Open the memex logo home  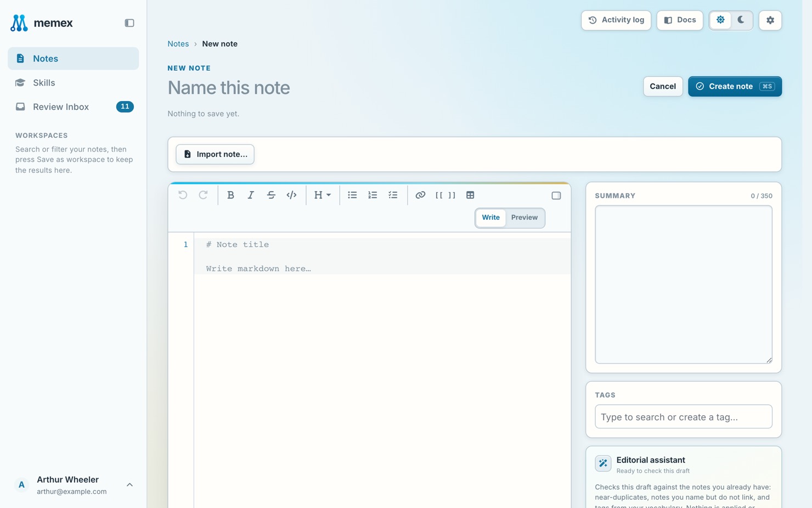42,23
